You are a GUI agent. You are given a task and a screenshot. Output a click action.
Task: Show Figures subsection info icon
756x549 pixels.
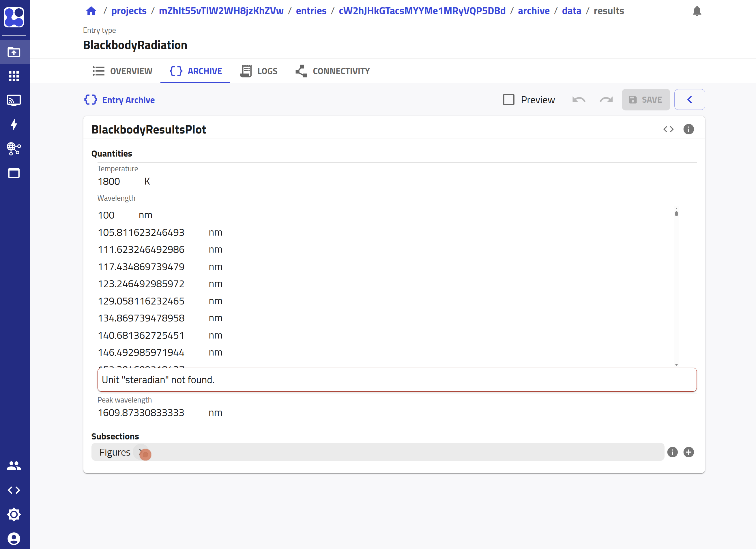[x=673, y=452]
